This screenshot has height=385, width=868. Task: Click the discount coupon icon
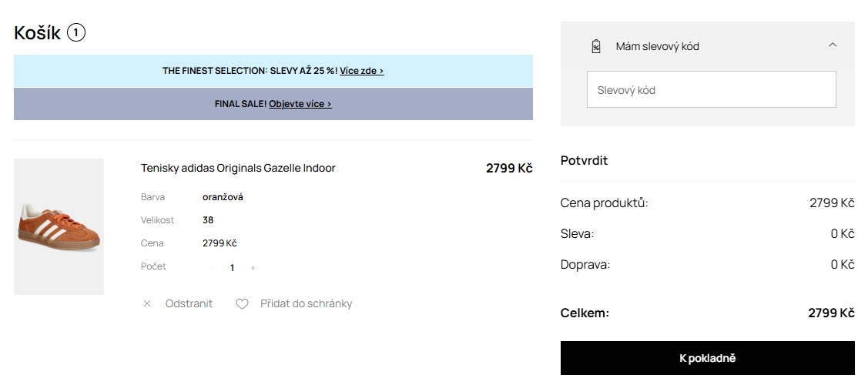point(595,46)
